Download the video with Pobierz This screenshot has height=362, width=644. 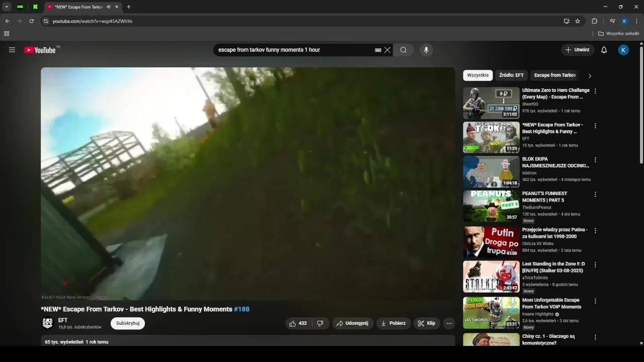point(393,323)
